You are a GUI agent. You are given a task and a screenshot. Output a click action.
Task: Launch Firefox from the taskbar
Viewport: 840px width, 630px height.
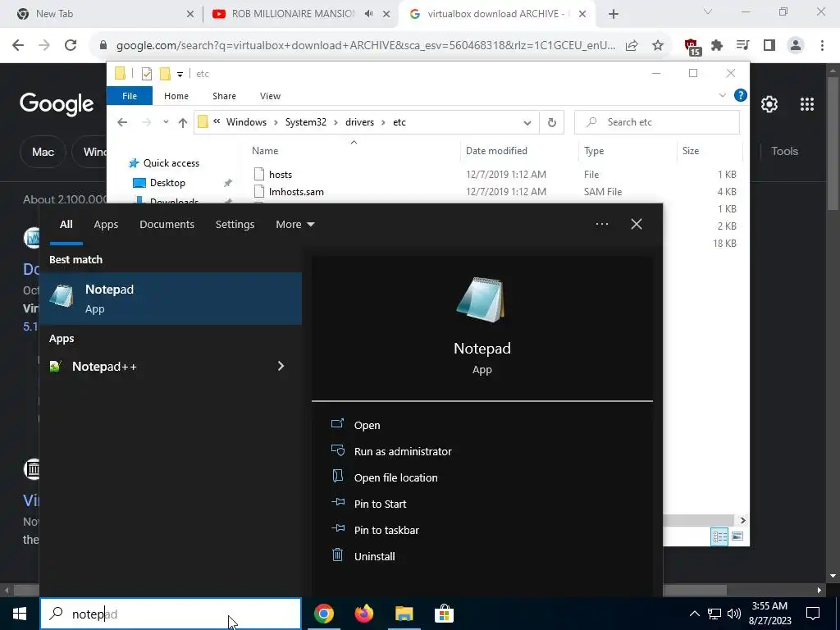point(364,614)
